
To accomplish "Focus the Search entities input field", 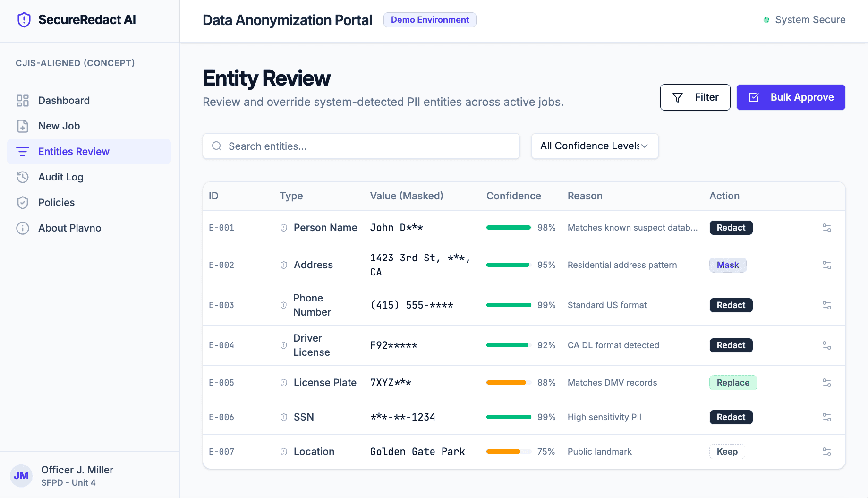I will tap(368, 146).
